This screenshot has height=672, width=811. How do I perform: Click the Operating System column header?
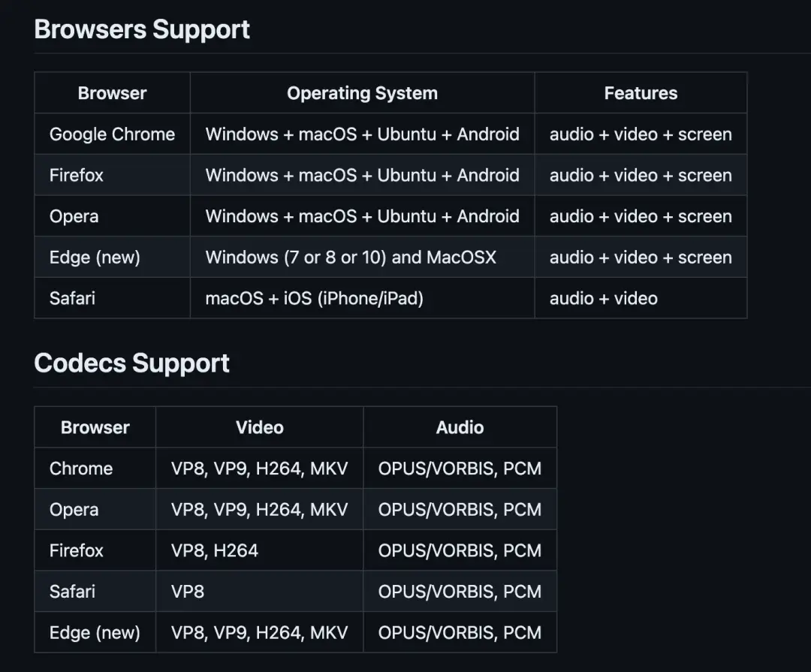pyautogui.click(x=362, y=93)
